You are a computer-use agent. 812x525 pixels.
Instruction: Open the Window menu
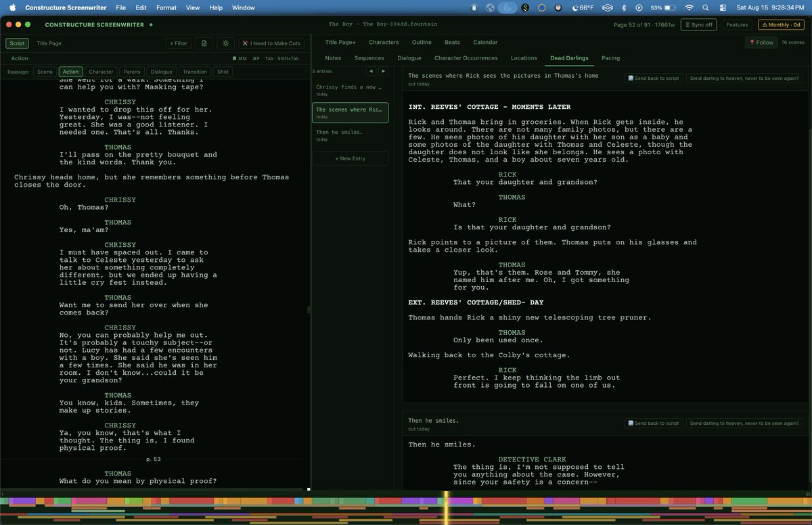pyautogui.click(x=244, y=7)
